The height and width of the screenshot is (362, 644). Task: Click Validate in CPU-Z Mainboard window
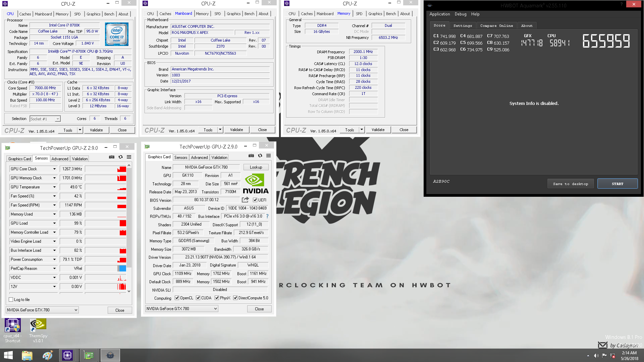point(236,130)
